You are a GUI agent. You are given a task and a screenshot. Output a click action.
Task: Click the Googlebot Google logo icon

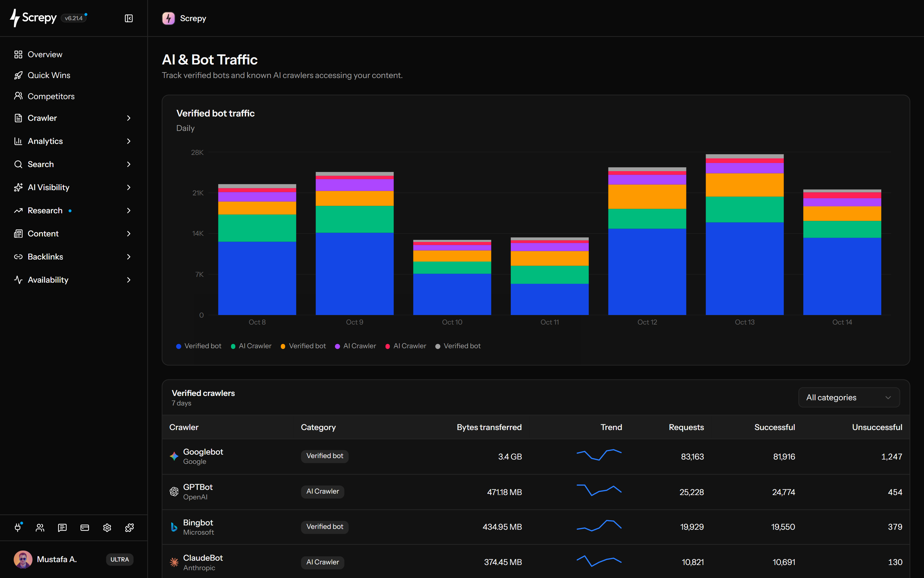174,456
